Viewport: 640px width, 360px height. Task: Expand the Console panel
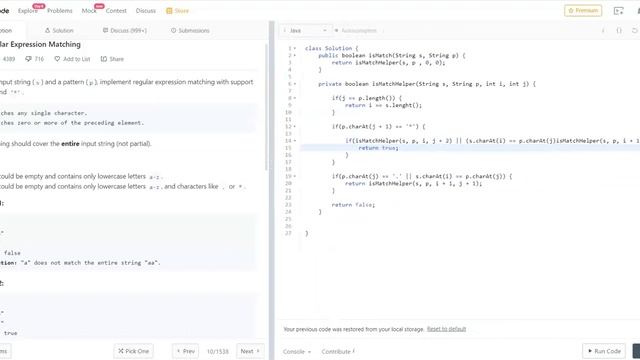point(297,351)
